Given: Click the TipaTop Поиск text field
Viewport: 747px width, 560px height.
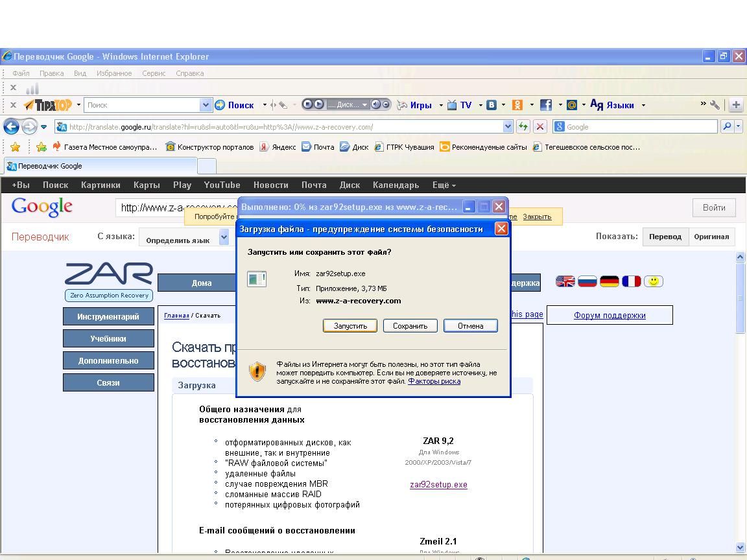Looking at the screenshot, I should click(x=142, y=105).
